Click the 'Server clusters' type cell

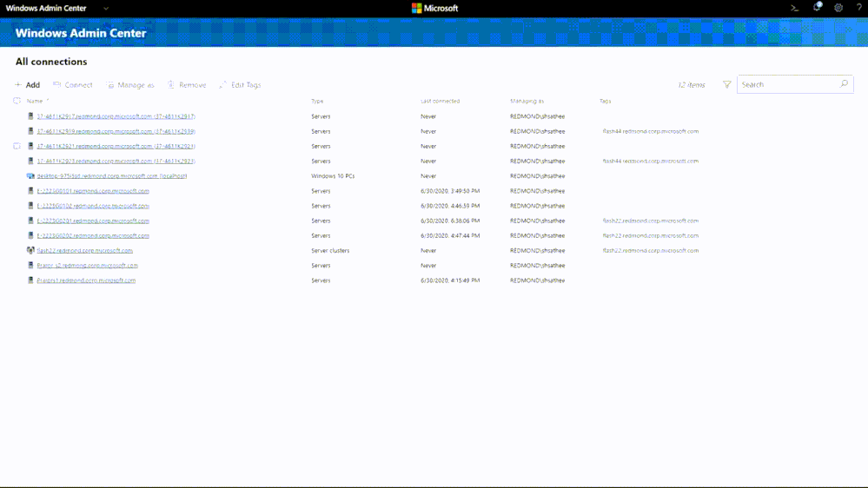330,251
